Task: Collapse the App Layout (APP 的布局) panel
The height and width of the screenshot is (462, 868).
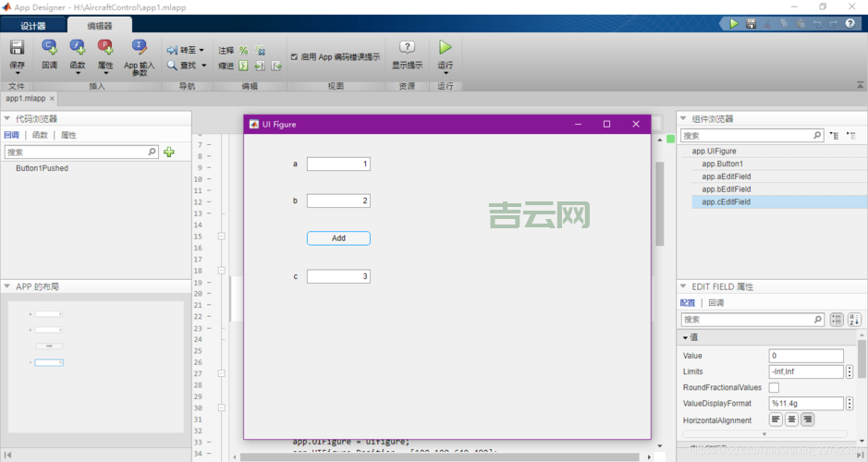Action: 7,286
